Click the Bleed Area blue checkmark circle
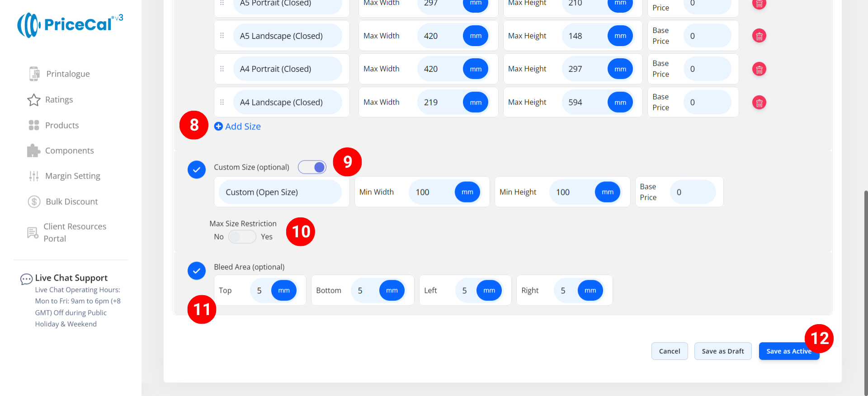 pos(197,271)
